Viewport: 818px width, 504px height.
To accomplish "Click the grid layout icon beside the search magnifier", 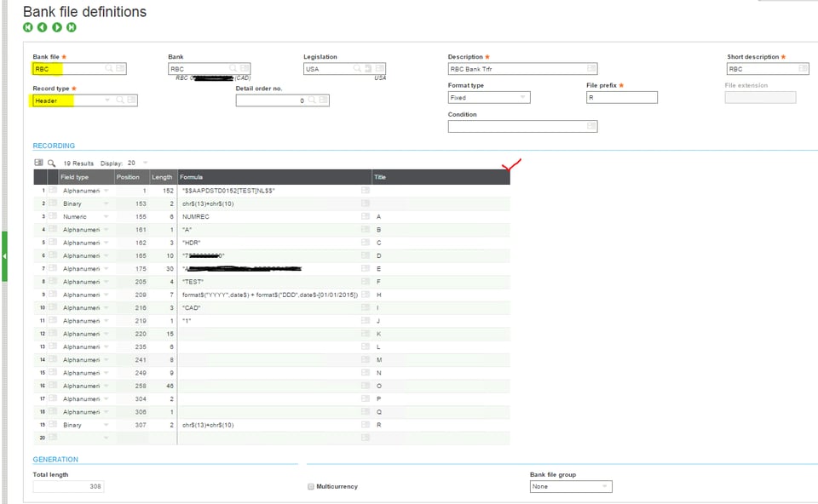I will coord(39,162).
